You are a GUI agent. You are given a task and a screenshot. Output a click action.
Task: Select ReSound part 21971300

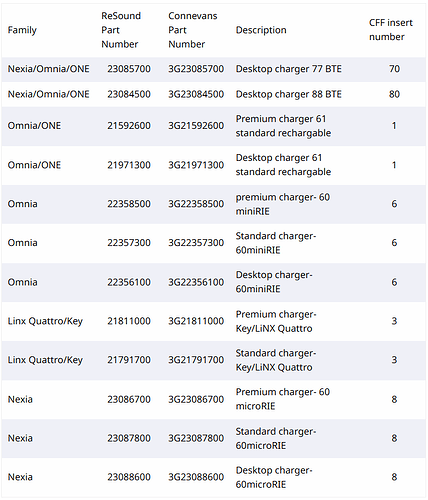[x=129, y=165]
